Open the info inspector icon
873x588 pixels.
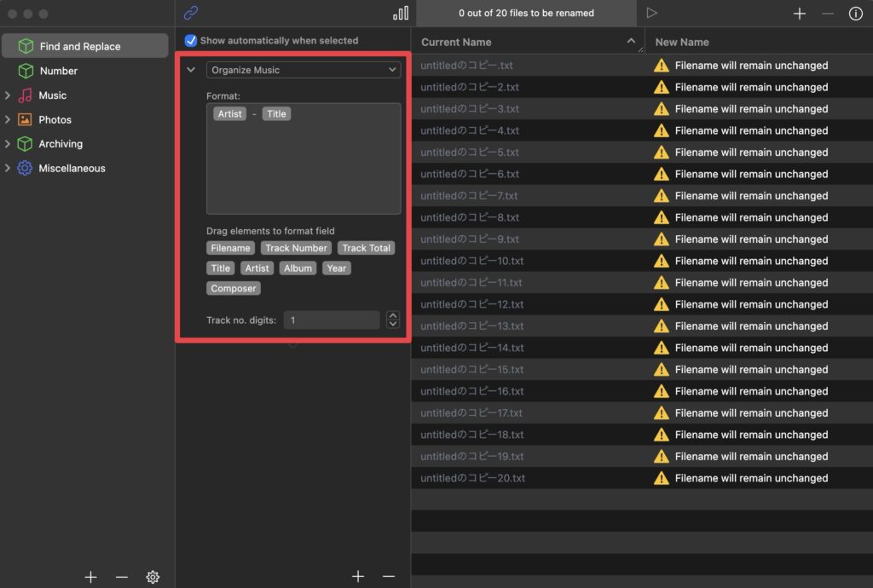coord(855,14)
